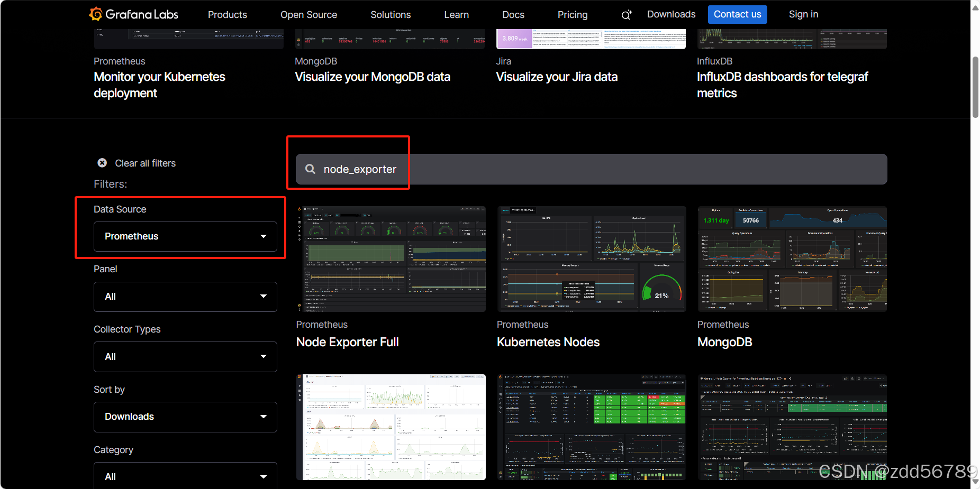This screenshot has height=489, width=980.
Task: Click the magnifier icon inside the search field
Action: coord(310,169)
